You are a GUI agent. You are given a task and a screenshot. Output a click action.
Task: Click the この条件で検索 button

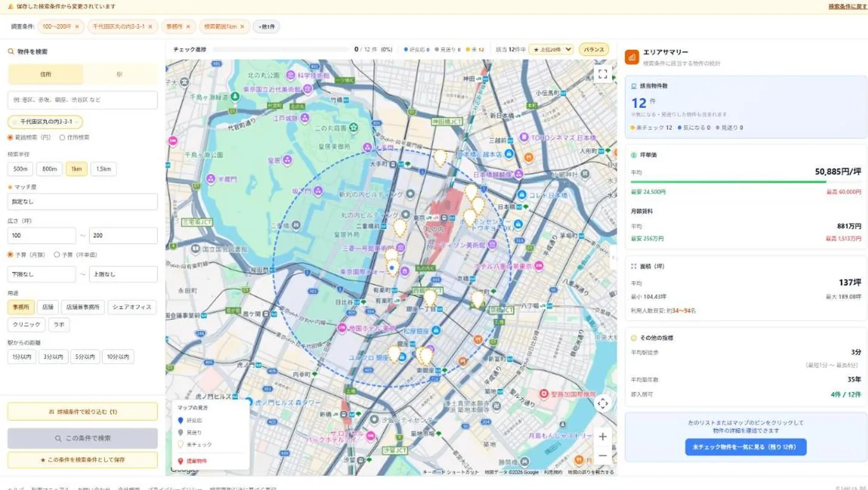82,438
